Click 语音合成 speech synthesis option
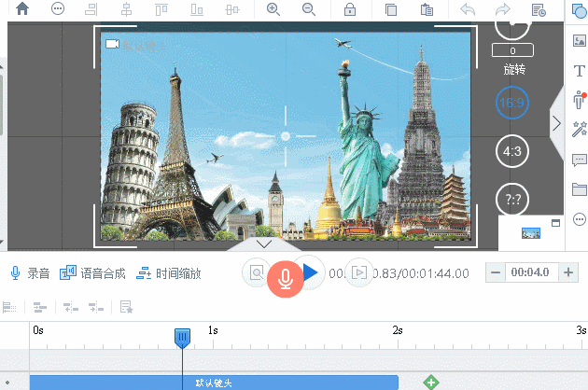588x390 pixels. coord(92,273)
